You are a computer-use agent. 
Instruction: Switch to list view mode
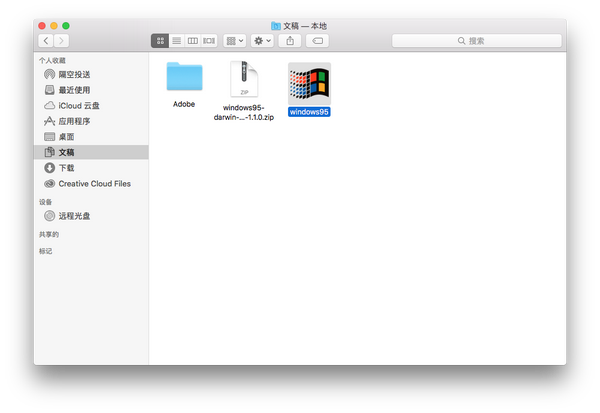tap(176, 41)
